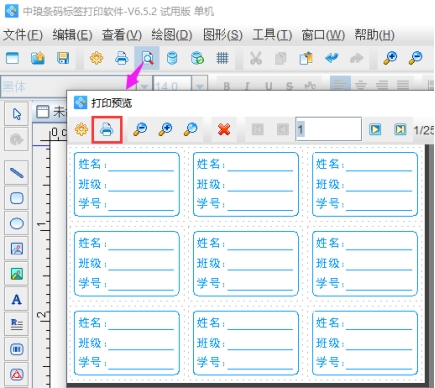Zoom out in print preview
The height and width of the screenshot is (388, 435).
tap(140, 129)
